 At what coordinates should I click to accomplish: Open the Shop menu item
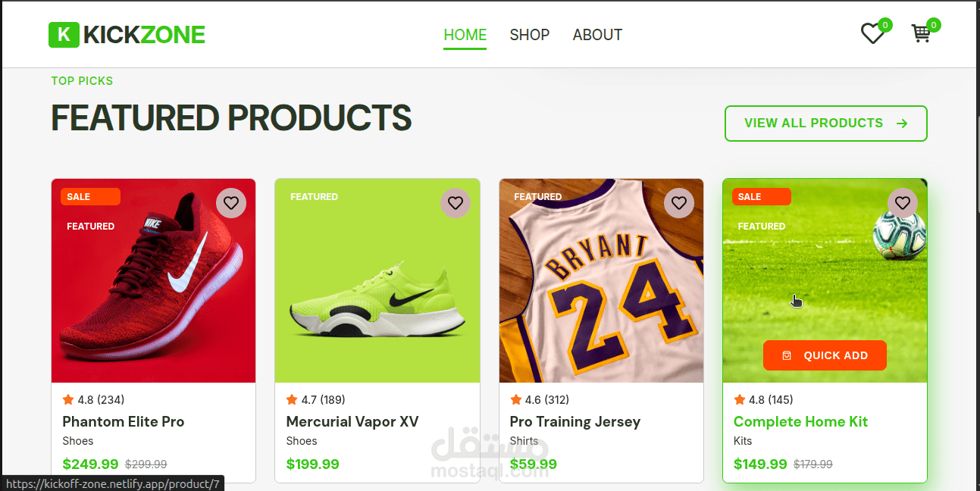pos(529,35)
